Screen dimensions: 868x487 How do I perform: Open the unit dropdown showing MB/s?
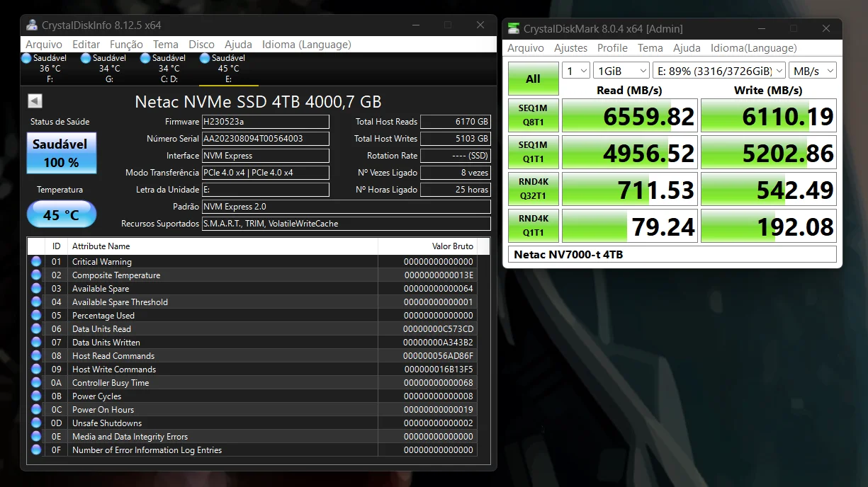pos(813,71)
